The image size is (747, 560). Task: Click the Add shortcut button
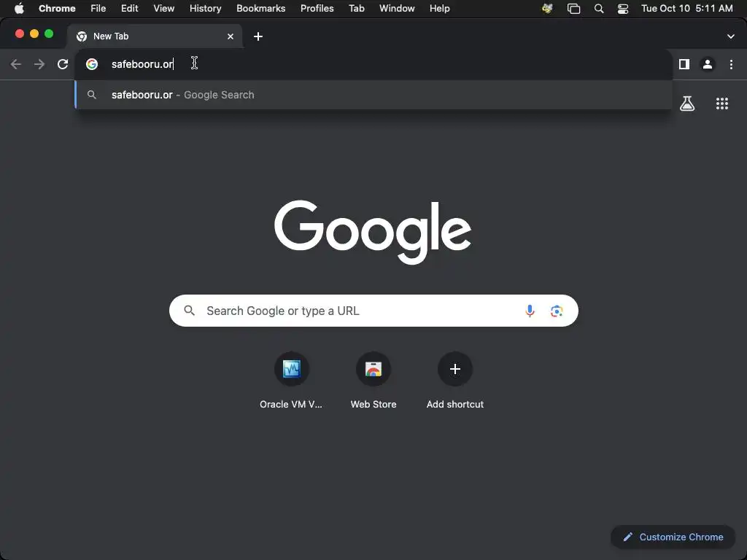coord(455,381)
